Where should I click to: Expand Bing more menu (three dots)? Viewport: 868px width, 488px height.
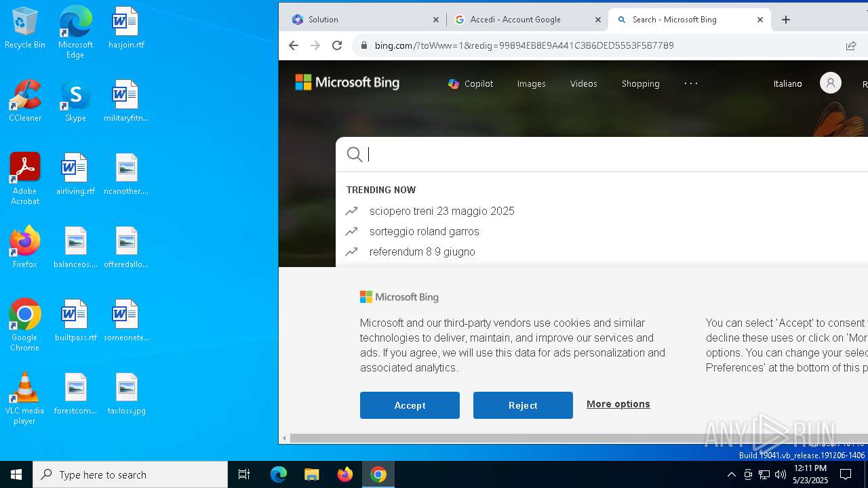[691, 83]
